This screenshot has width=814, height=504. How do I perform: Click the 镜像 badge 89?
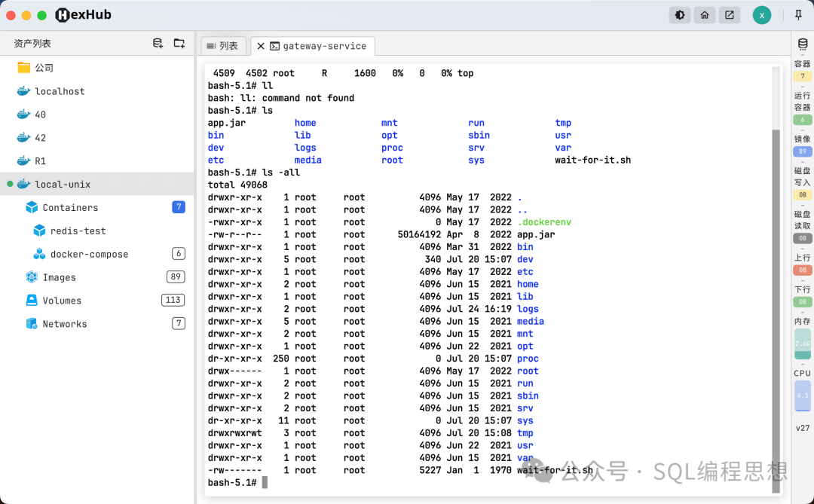pyautogui.click(x=803, y=151)
